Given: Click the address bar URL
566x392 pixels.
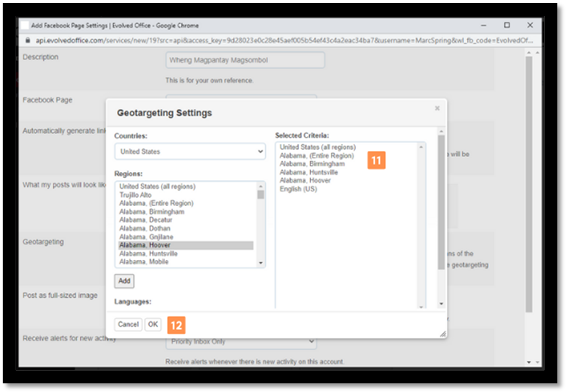Looking at the screenshot, I should 284,40.
